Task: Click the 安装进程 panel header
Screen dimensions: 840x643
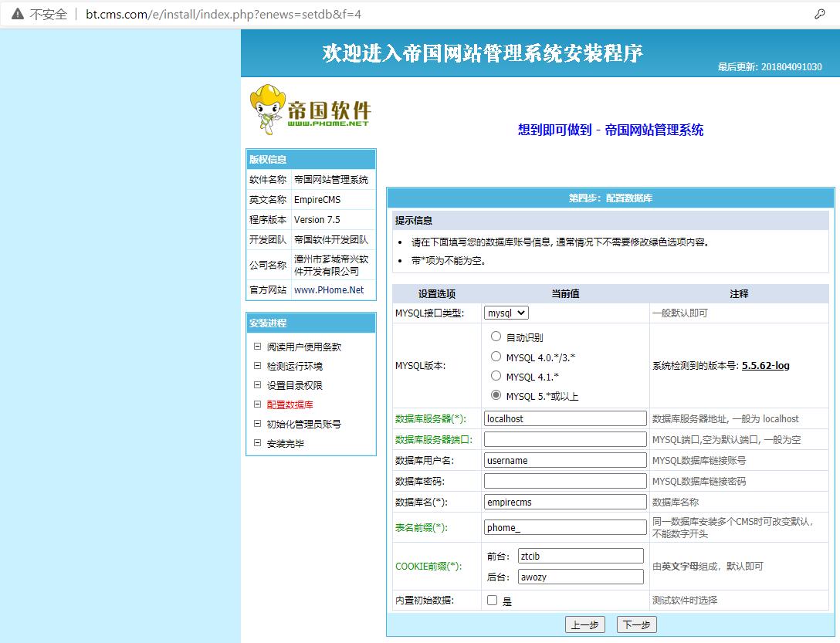Action: point(310,323)
